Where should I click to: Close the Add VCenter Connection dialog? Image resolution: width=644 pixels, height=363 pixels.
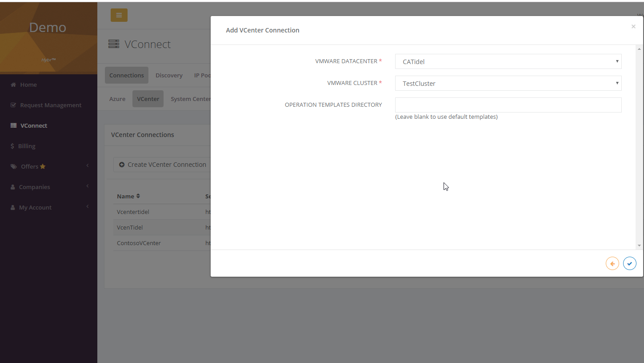pyautogui.click(x=633, y=27)
